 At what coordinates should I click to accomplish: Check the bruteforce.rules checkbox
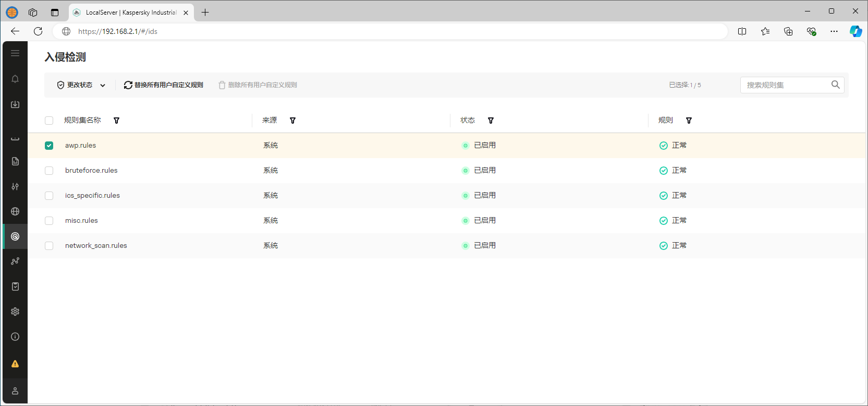tap(49, 171)
